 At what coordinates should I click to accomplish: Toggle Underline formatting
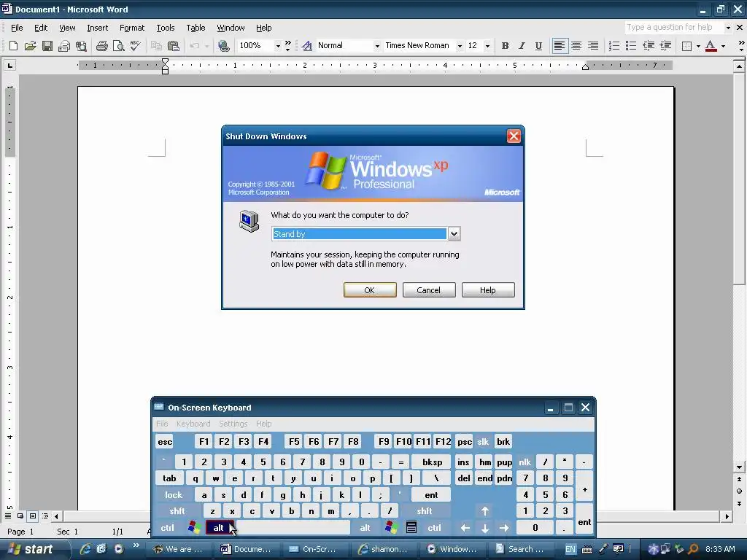pyautogui.click(x=538, y=46)
